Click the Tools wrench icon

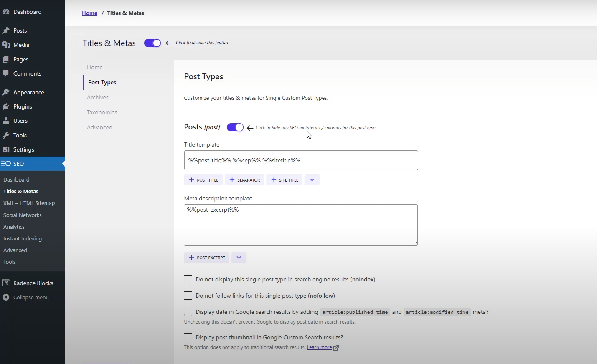(x=6, y=135)
